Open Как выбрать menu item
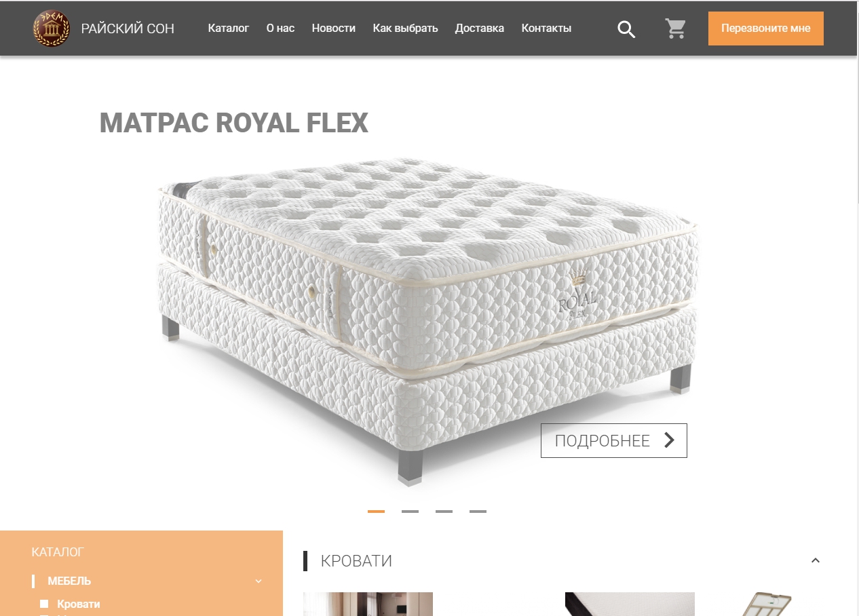Screen dimensions: 859x616 point(405,28)
